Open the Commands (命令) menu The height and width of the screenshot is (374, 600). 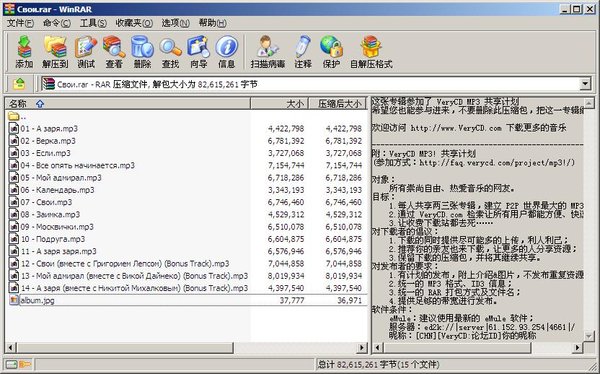point(57,23)
